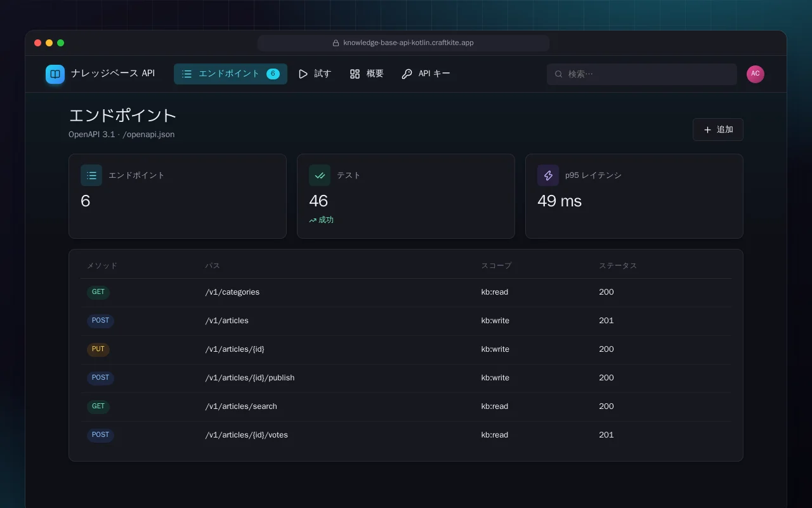Focus the 検索 search field

642,74
